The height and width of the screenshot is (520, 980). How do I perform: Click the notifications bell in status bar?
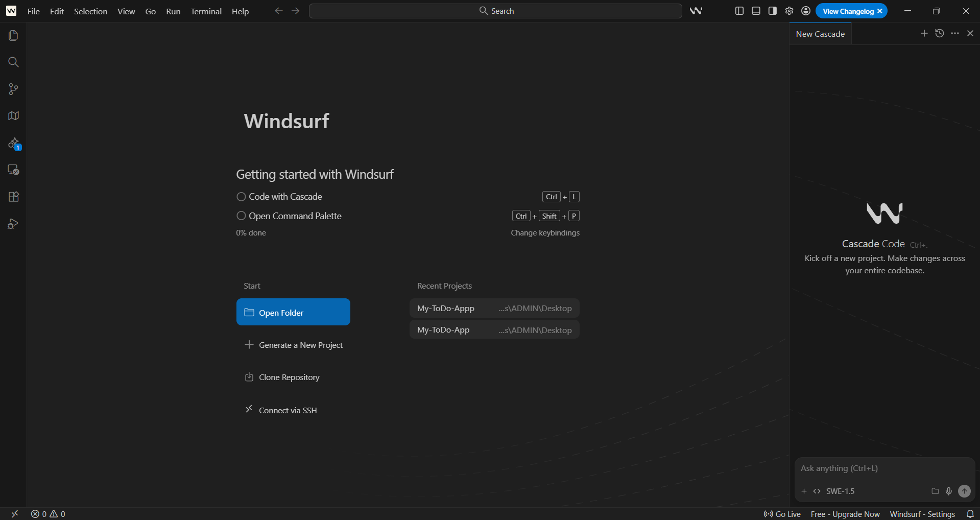tap(970, 514)
